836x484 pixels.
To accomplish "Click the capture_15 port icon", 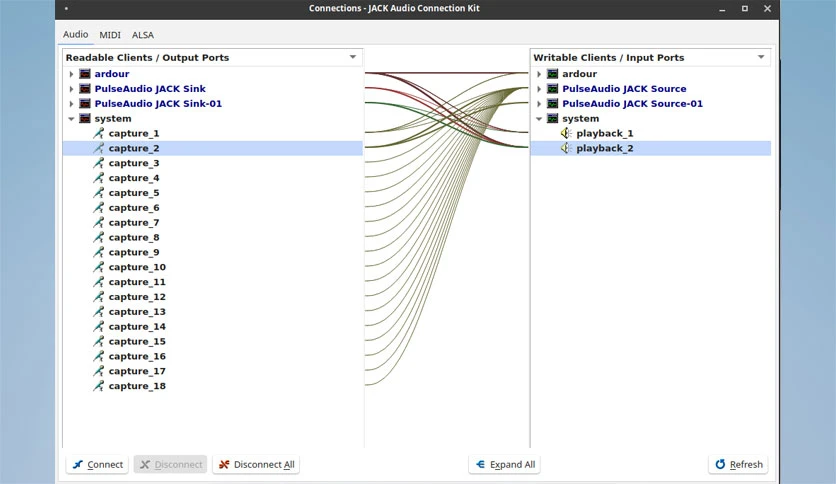I will coord(99,342).
